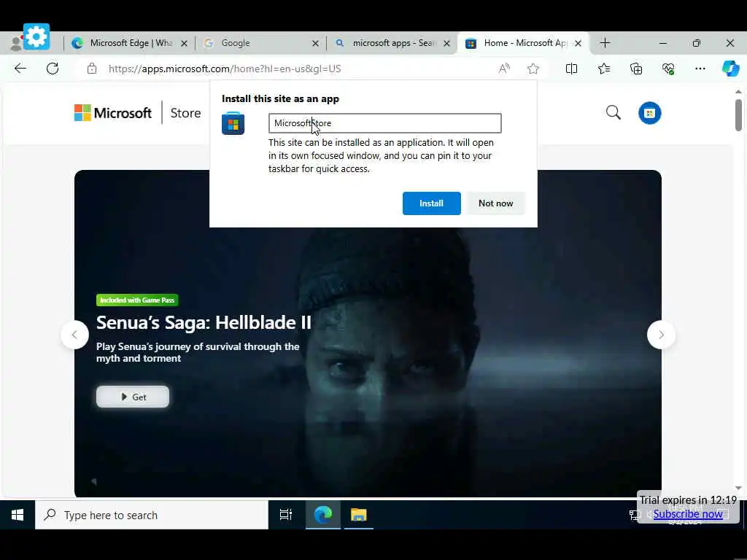Image resolution: width=747 pixels, height=560 pixels.
Task: Open the profile icon in the title bar
Action: coord(16,43)
